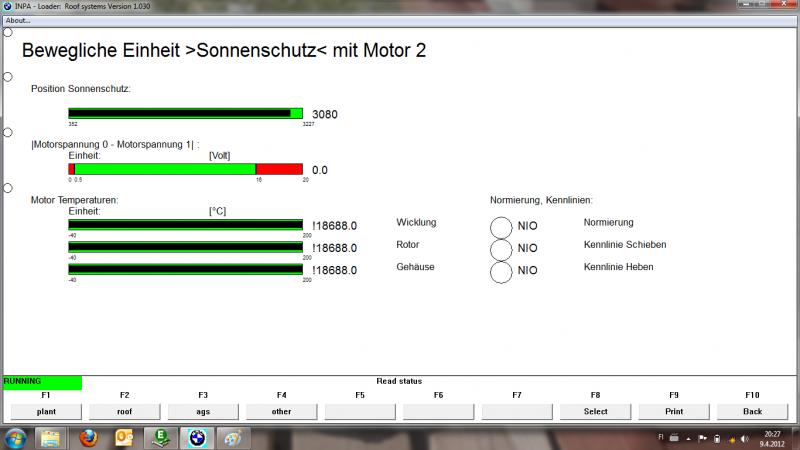Viewport: 800px width, 450px height.
Task: Click the blank button under F6
Action: [x=439, y=411]
